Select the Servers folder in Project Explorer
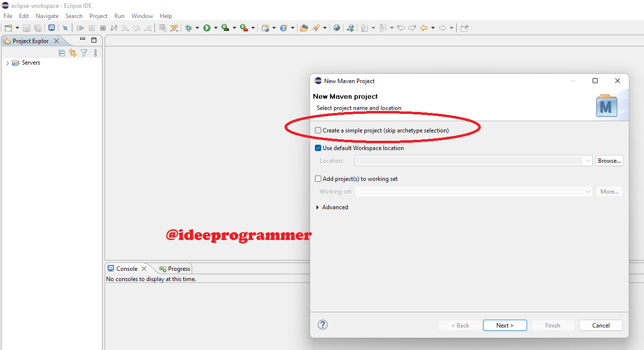The height and width of the screenshot is (350, 644). (x=26, y=63)
